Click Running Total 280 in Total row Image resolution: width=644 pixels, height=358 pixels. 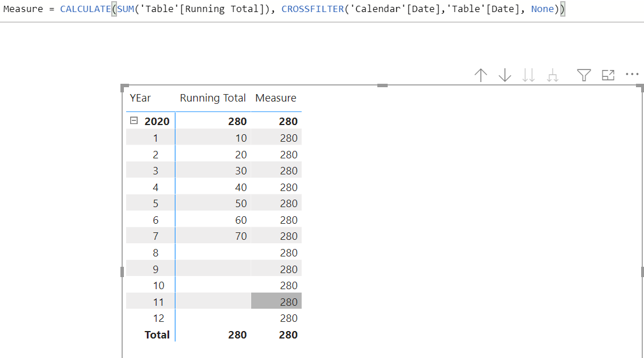tap(237, 334)
